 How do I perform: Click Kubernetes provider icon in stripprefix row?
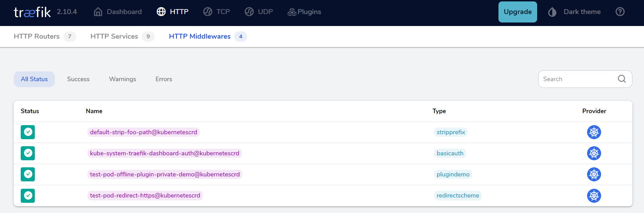pos(594,132)
